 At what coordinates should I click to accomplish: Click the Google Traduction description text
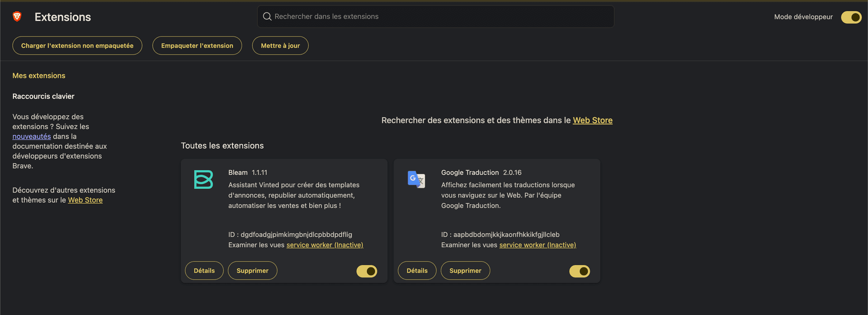click(508, 195)
